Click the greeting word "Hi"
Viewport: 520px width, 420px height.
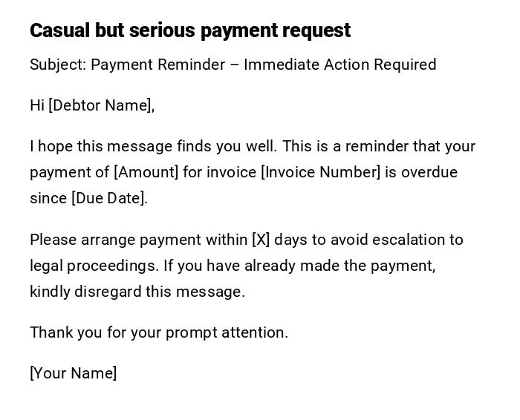[x=37, y=105]
